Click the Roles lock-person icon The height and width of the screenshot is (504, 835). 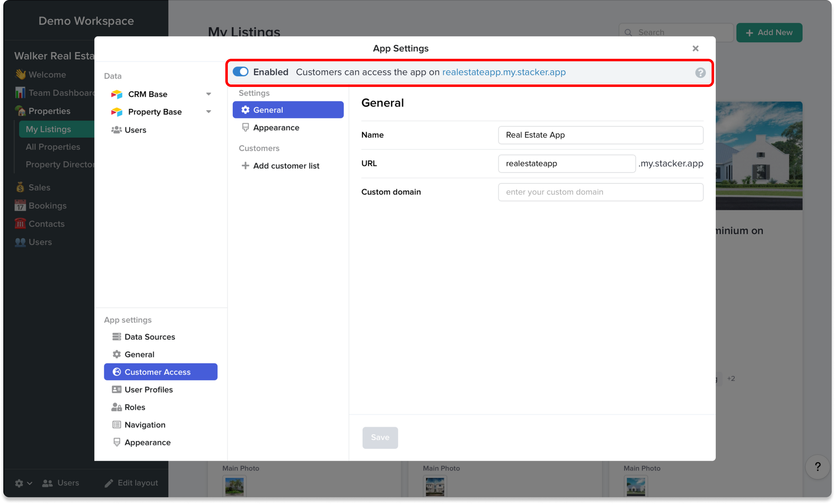117,407
